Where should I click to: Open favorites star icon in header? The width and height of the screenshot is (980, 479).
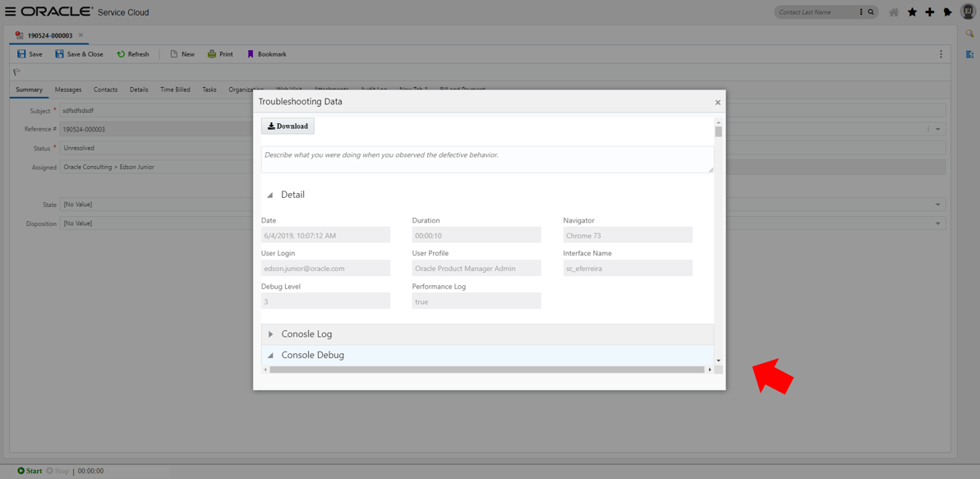point(912,12)
